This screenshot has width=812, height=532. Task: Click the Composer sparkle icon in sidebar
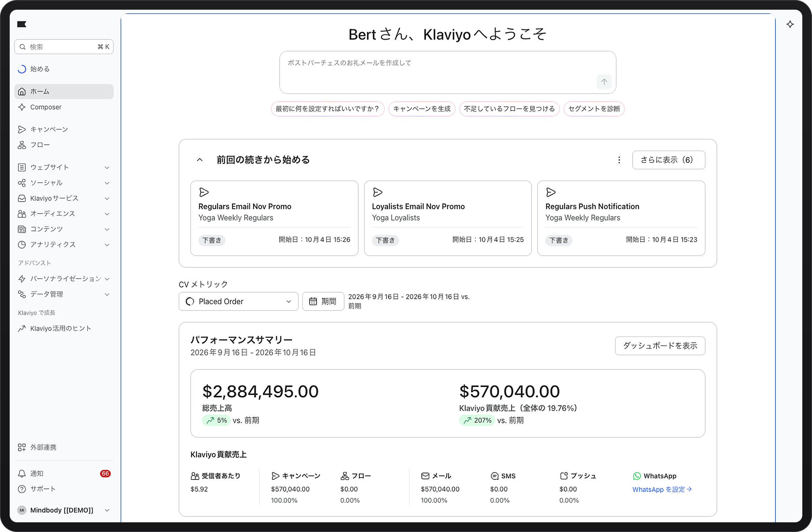(x=22, y=107)
